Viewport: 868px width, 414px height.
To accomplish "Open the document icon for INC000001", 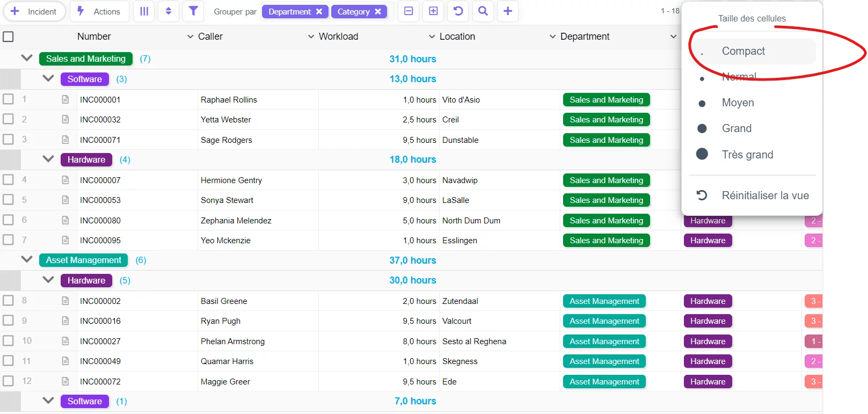I will [65, 99].
